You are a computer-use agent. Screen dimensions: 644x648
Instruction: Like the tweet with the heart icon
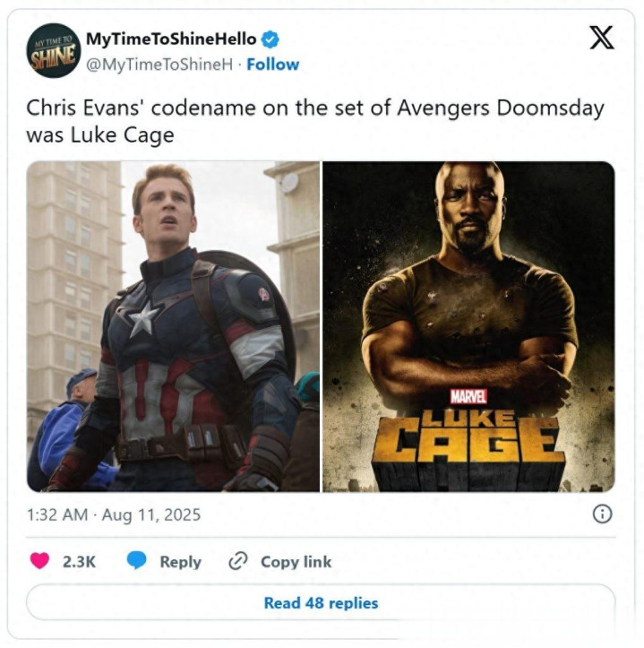click(39, 561)
